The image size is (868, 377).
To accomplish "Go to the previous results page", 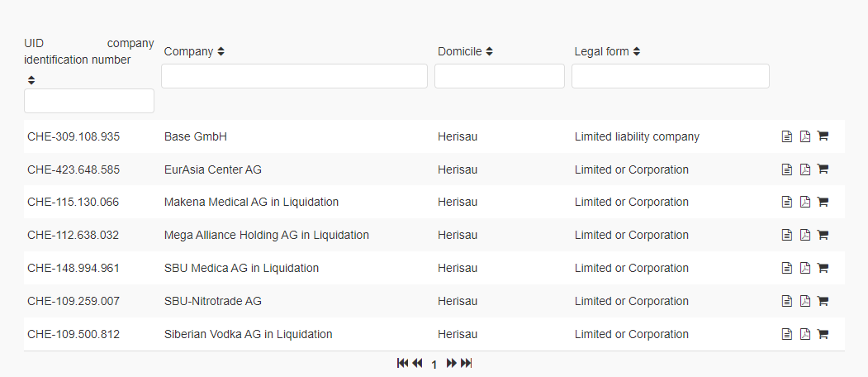I will pyautogui.click(x=417, y=363).
